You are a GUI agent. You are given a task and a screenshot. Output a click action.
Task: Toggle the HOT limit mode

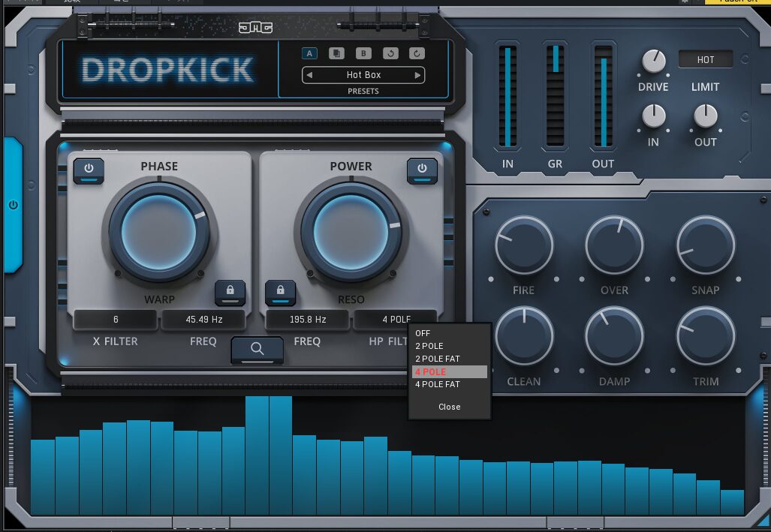[x=706, y=59]
